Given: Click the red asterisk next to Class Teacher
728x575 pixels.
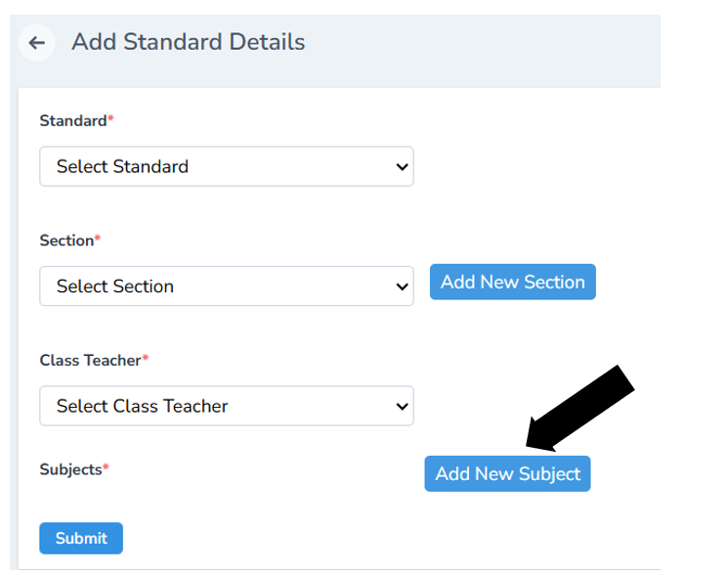Looking at the screenshot, I should (146, 358).
